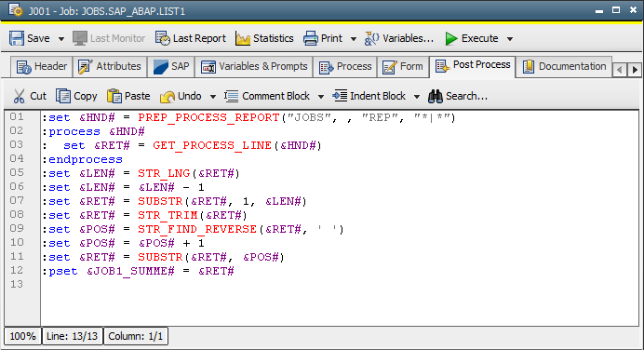Run the job with Execute icon

click(x=451, y=38)
